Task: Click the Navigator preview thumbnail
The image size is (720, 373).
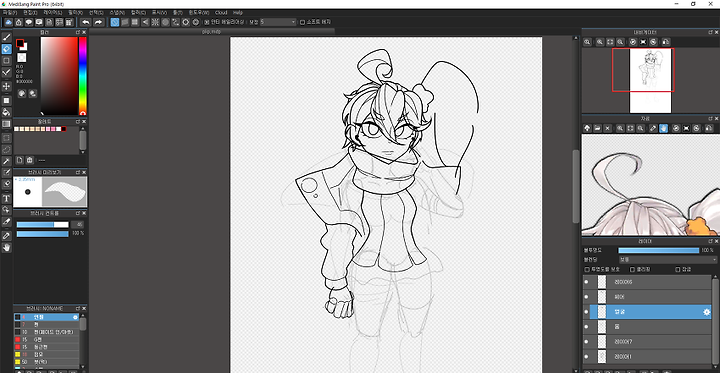Action: click(650, 80)
